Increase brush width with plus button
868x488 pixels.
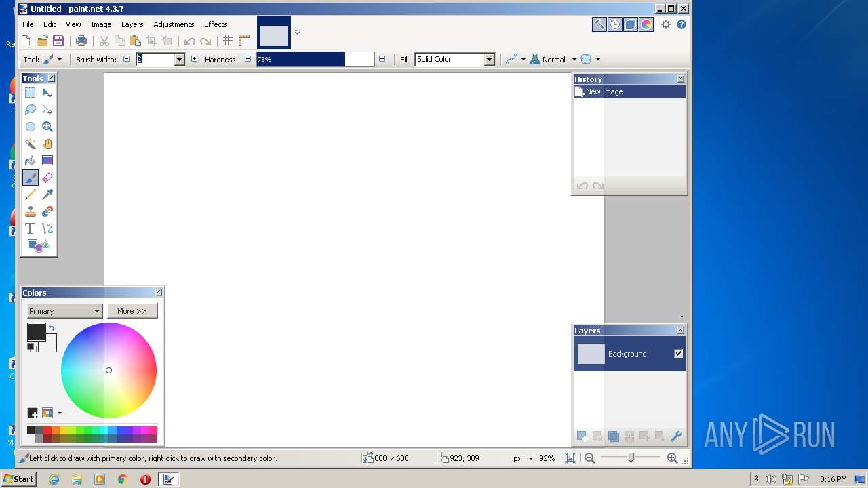[x=195, y=59]
